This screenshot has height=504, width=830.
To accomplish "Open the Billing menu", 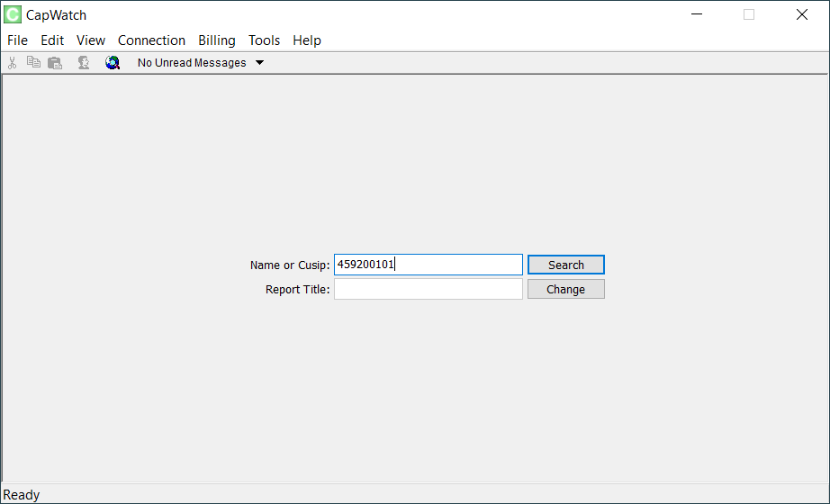I will [216, 40].
